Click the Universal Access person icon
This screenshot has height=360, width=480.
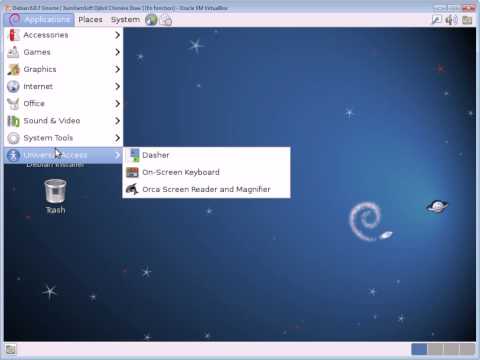click(x=13, y=155)
